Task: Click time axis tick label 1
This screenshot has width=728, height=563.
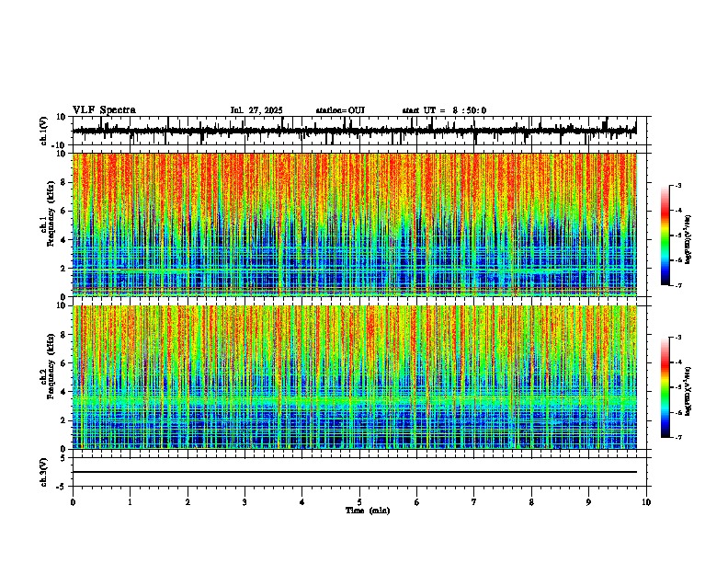Action: coord(130,502)
